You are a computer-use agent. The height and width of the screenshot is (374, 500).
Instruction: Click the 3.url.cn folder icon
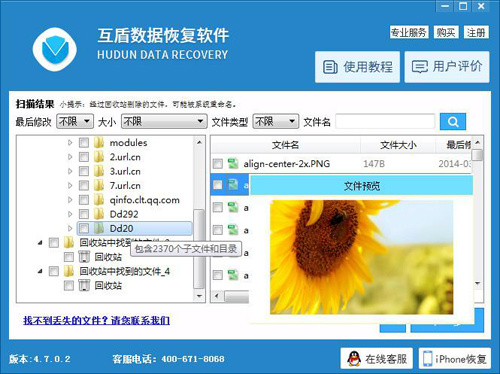pyautogui.click(x=99, y=171)
